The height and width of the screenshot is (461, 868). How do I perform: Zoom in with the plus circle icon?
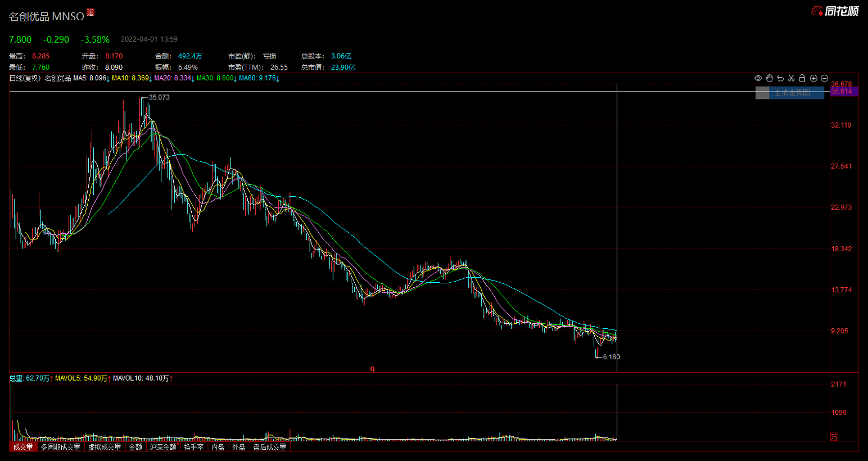click(x=813, y=78)
